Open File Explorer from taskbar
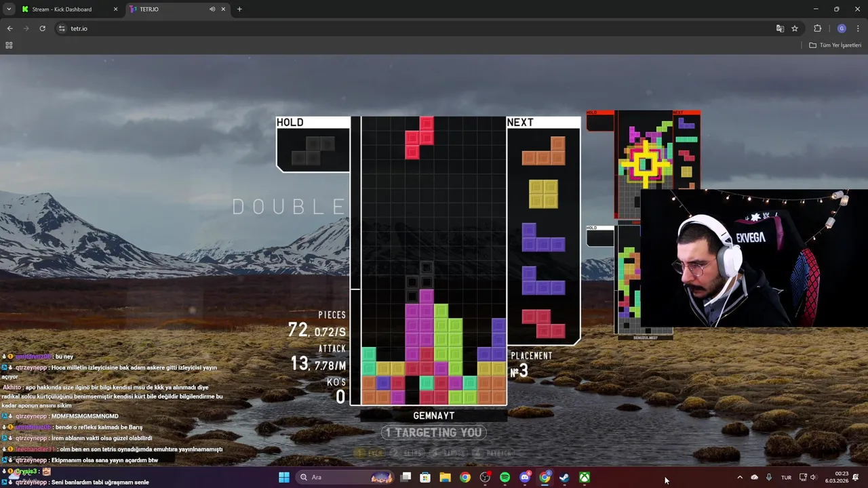The height and width of the screenshot is (488, 868). (x=445, y=477)
